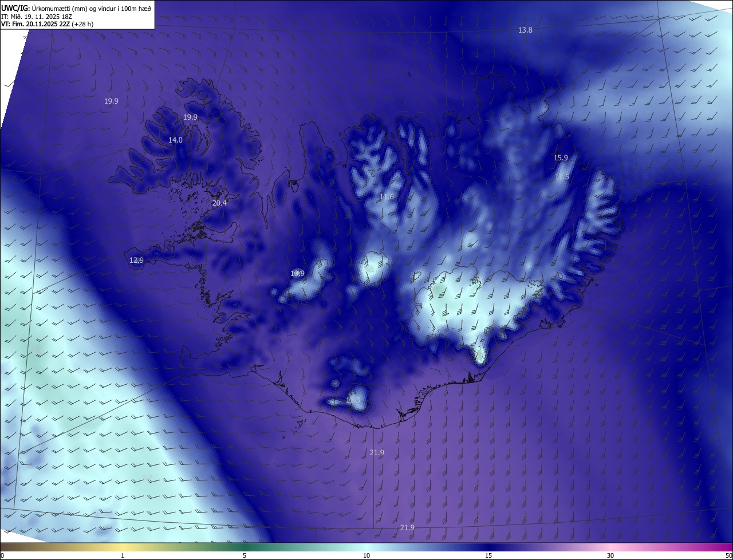Click the 10.9 value label
733x560 pixels.
[x=297, y=273]
